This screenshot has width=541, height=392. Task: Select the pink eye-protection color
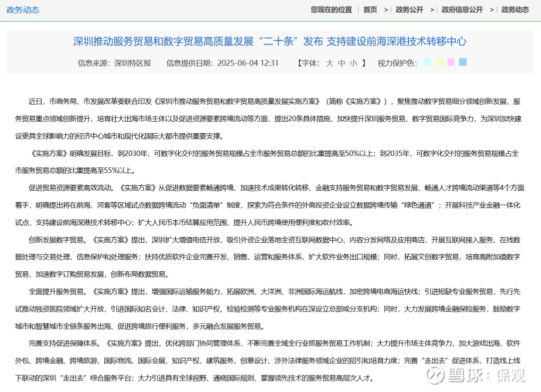(x=451, y=62)
